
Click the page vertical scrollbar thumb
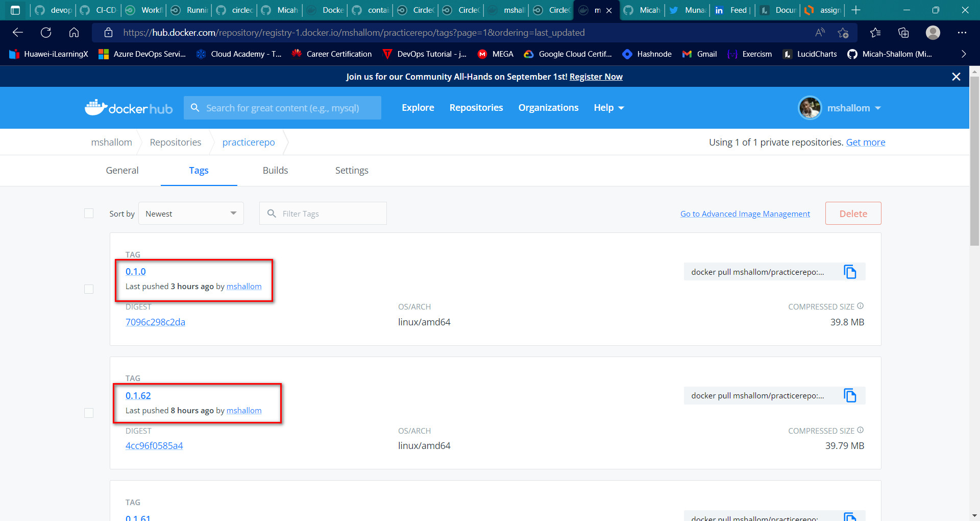(x=974, y=161)
